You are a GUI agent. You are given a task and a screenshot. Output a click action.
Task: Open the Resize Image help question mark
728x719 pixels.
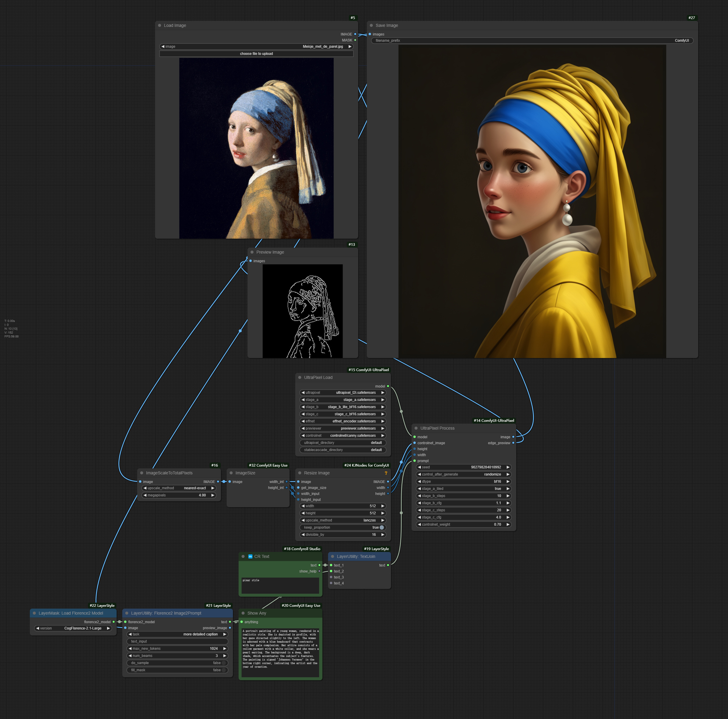pos(386,473)
